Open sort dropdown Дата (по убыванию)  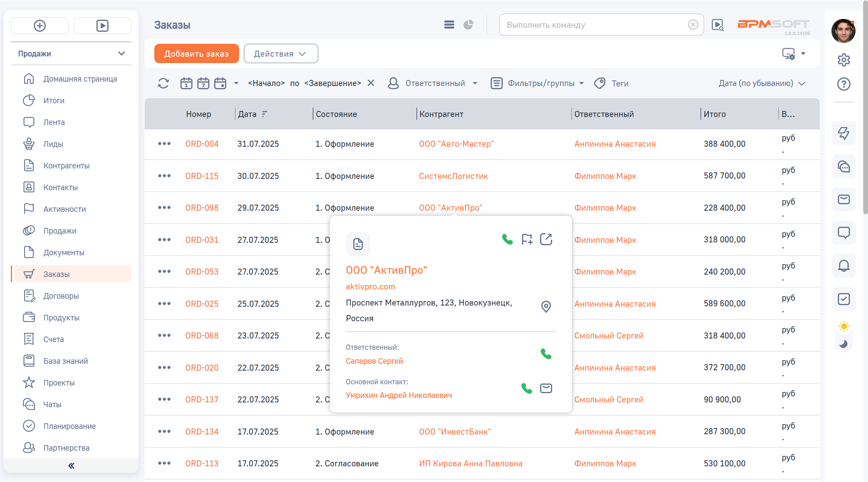(x=762, y=83)
